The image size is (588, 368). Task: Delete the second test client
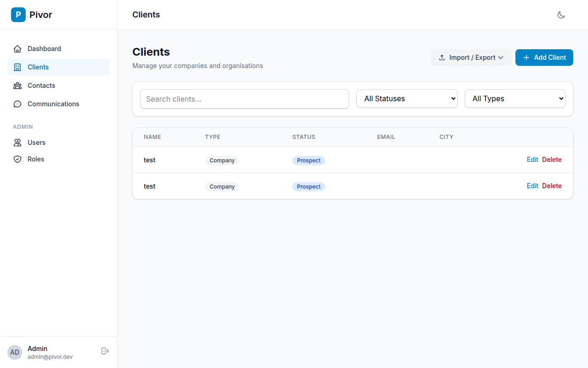[x=552, y=185]
